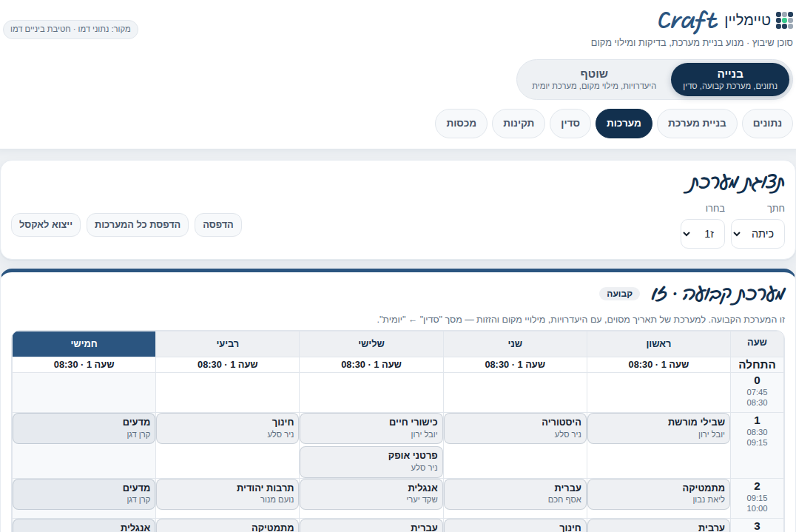This screenshot has height=532, width=796.
Task: Export with the ייצוא לאקסל button
Action: (x=46, y=225)
